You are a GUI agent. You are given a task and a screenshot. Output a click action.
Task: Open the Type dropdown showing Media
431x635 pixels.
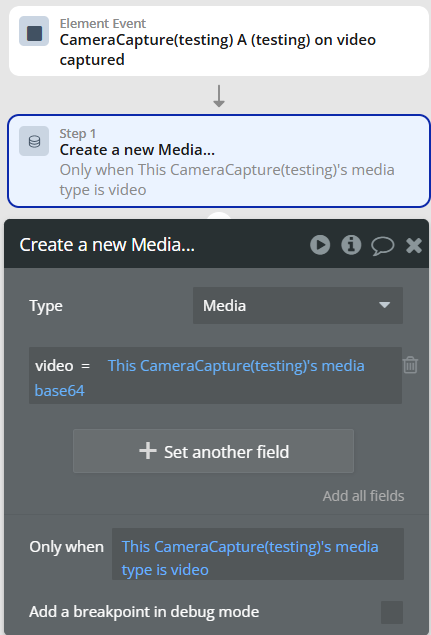pyautogui.click(x=298, y=305)
